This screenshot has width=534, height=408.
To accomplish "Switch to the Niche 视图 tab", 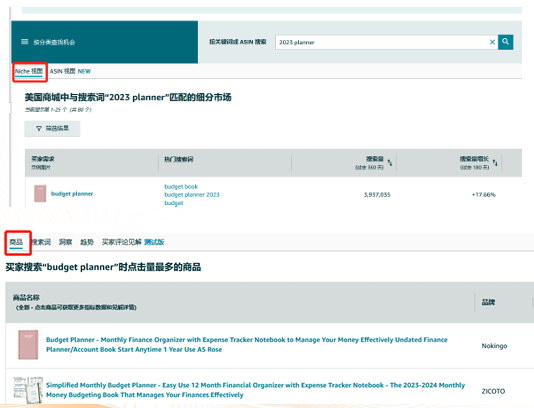I will [29, 71].
